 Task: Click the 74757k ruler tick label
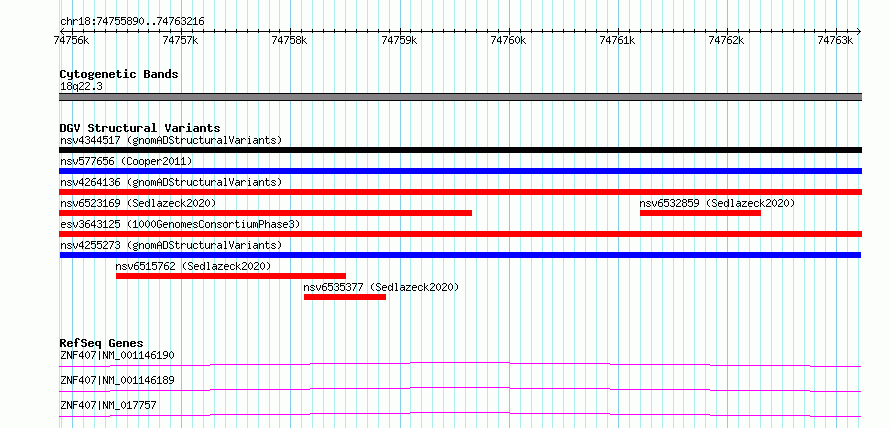pos(180,40)
